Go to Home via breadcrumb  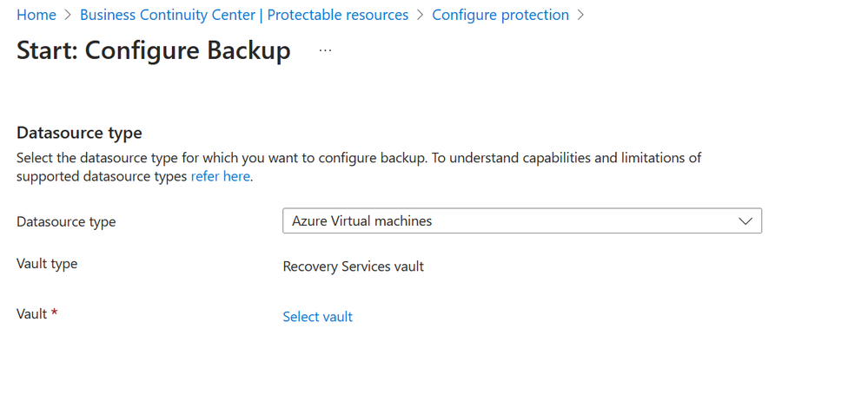coord(36,15)
